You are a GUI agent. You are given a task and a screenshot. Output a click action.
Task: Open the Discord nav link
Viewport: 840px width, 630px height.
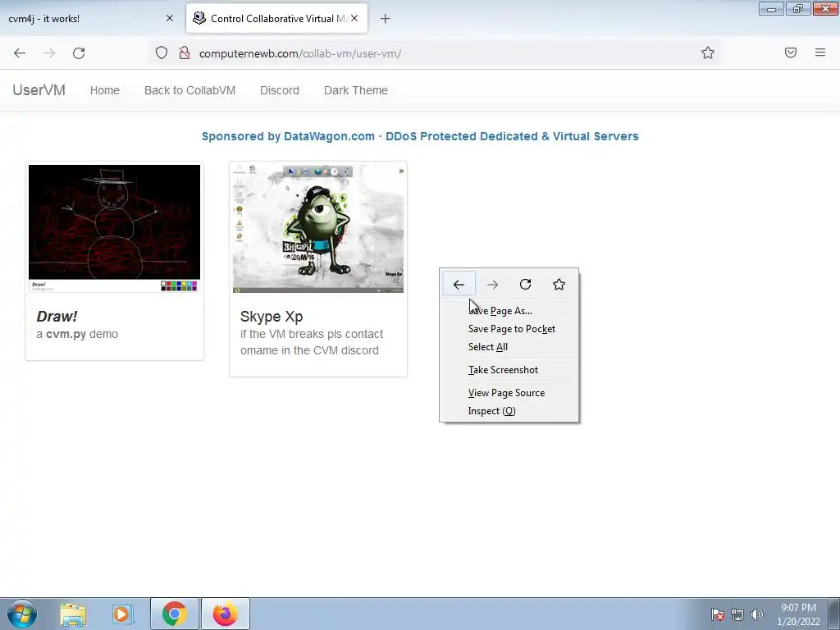point(280,90)
